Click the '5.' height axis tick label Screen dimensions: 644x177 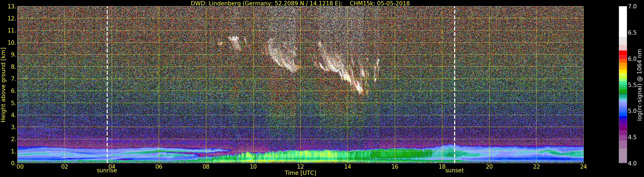(14, 103)
